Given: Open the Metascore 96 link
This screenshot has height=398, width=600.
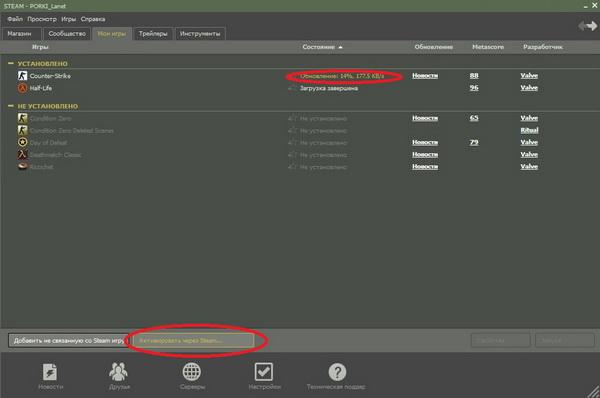Looking at the screenshot, I should tap(474, 88).
